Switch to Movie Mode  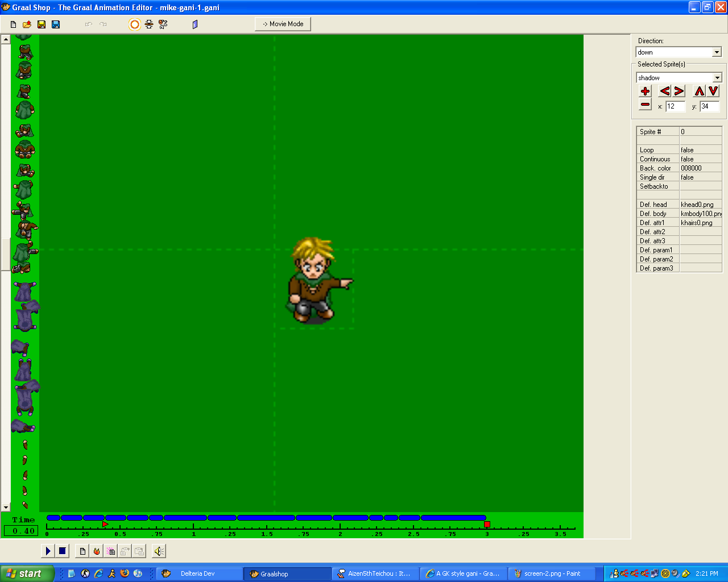click(283, 24)
